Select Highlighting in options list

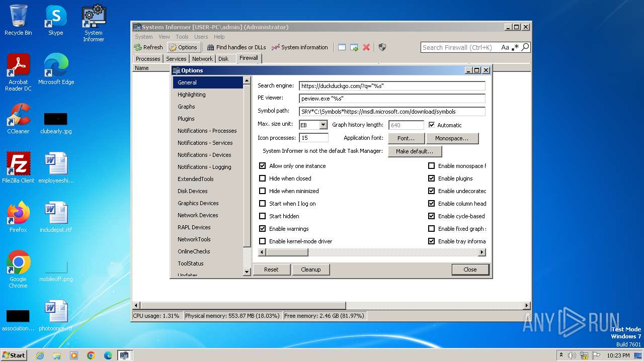click(x=208, y=95)
